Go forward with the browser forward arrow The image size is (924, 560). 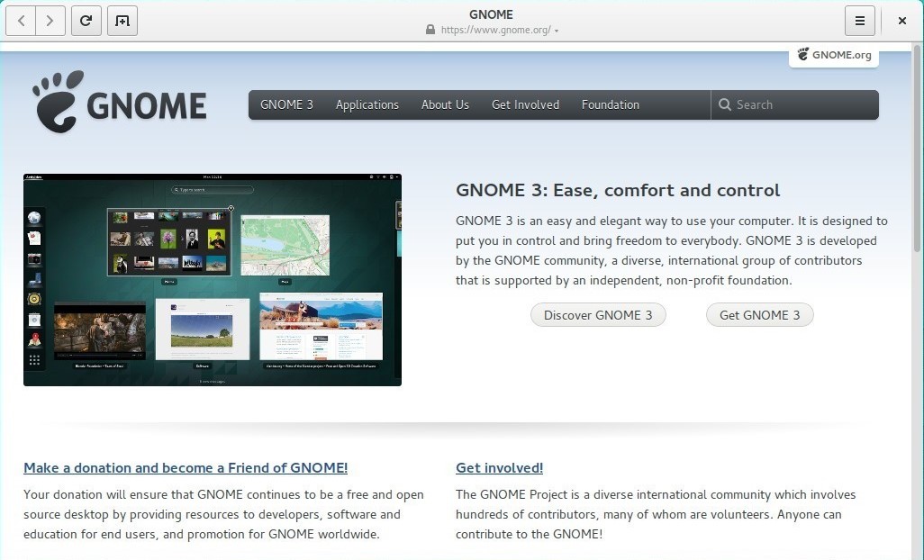click(50, 21)
